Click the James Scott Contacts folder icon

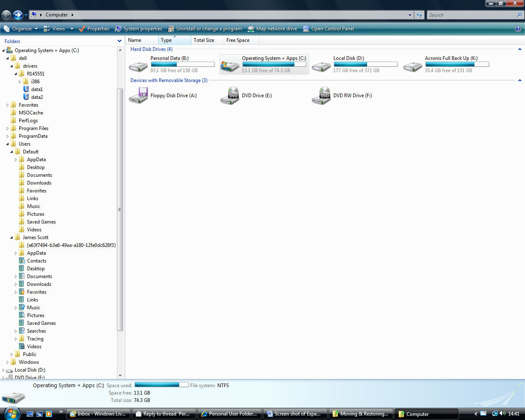coord(22,260)
